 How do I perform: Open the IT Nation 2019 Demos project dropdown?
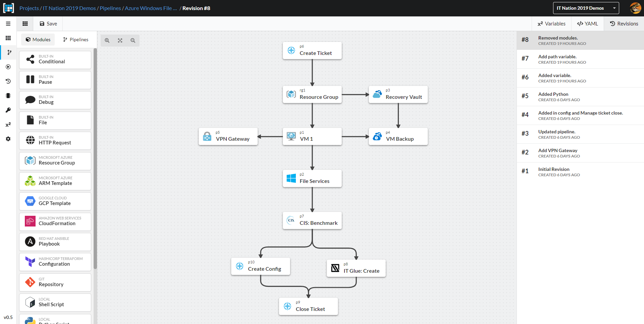tap(586, 8)
